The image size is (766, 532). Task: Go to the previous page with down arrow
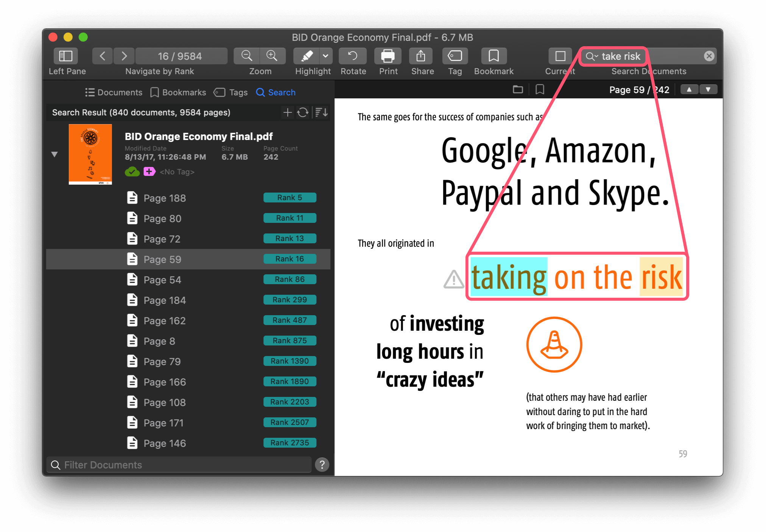point(708,89)
